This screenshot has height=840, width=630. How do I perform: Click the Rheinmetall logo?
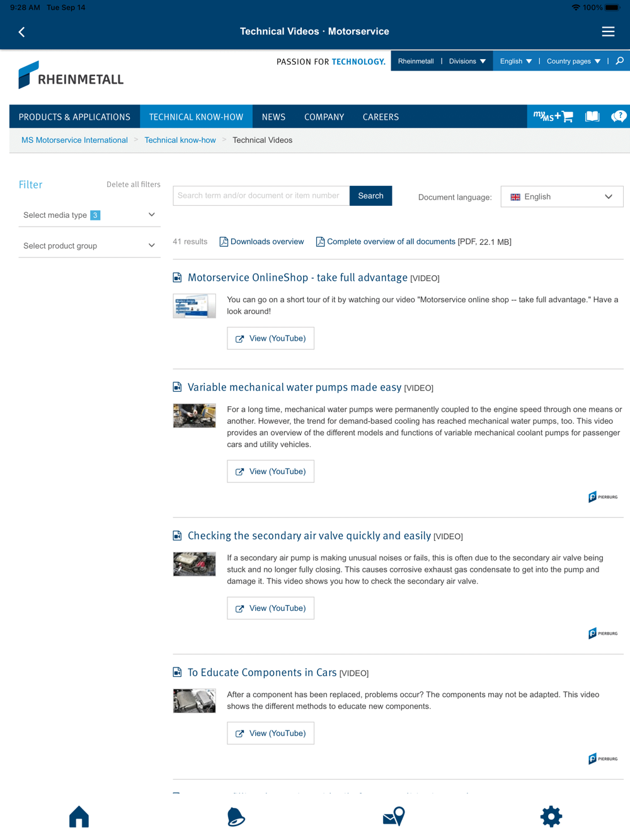(71, 75)
